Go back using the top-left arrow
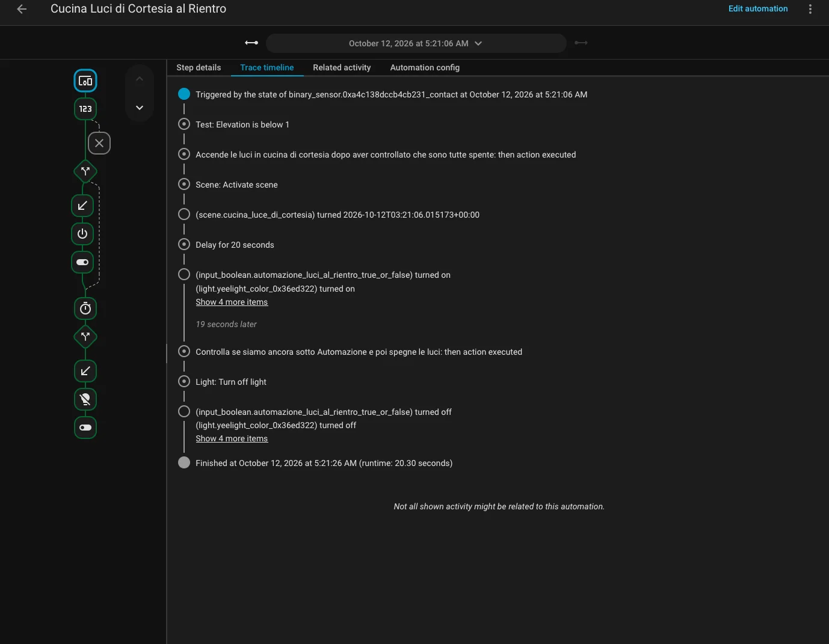The width and height of the screenshot is (829, 644). pos(22,9)
